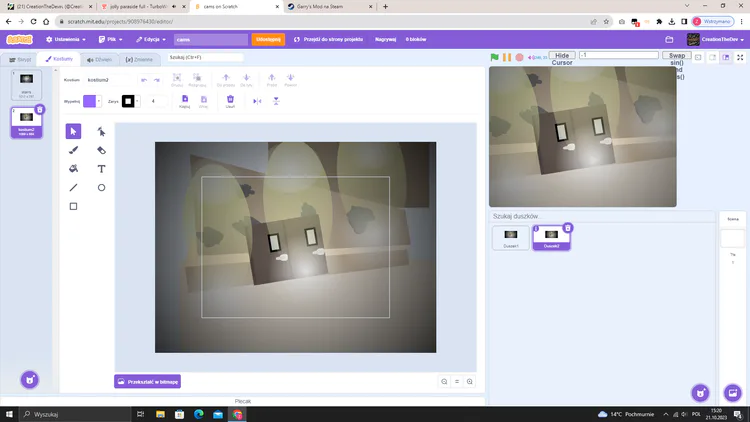Select the reshape tool
The image size is (750, 422).
101,131
